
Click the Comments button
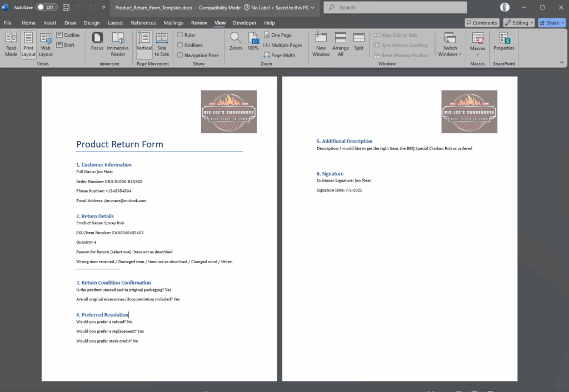[x=481, y=23]
